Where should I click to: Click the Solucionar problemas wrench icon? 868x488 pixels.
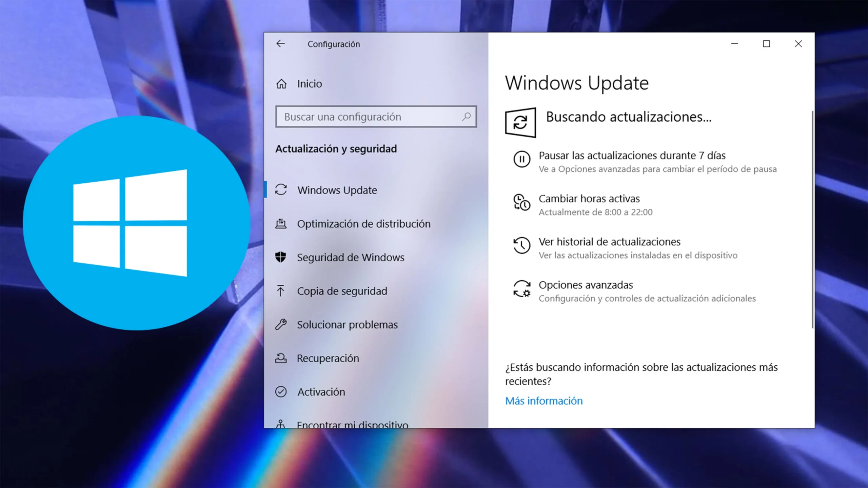(x=281, y=324)
